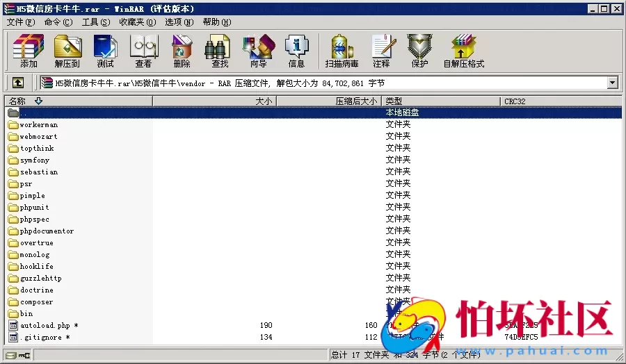Viewport: 626px width, 364px height.
Task: Select the doctrine folder
Action: click(36, 290)
